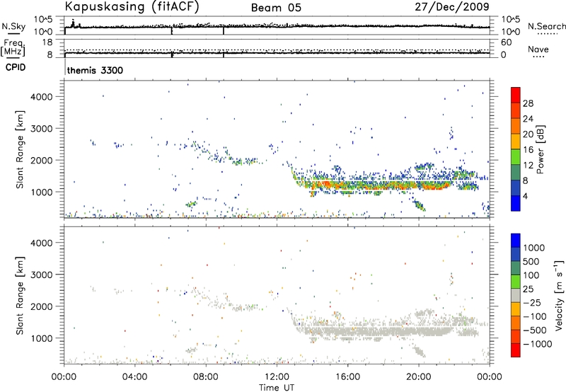Image resolution: width=566 pixels, height=392 pixels.
Task: Click the -25 tick on Velocity colorbar
Action: click(532, 302)
